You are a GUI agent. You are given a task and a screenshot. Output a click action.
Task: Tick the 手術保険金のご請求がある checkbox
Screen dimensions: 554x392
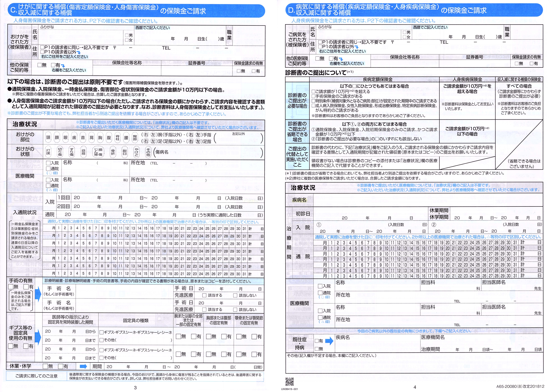(313, 96)
